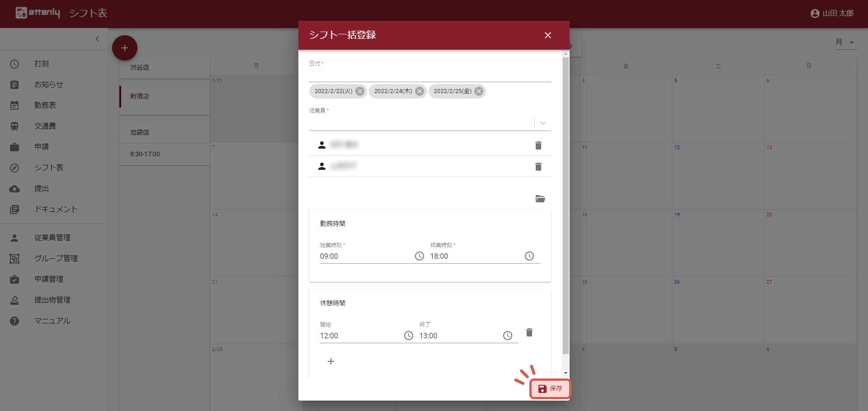Open clock picker for 終業時刻

click(529, 256)
